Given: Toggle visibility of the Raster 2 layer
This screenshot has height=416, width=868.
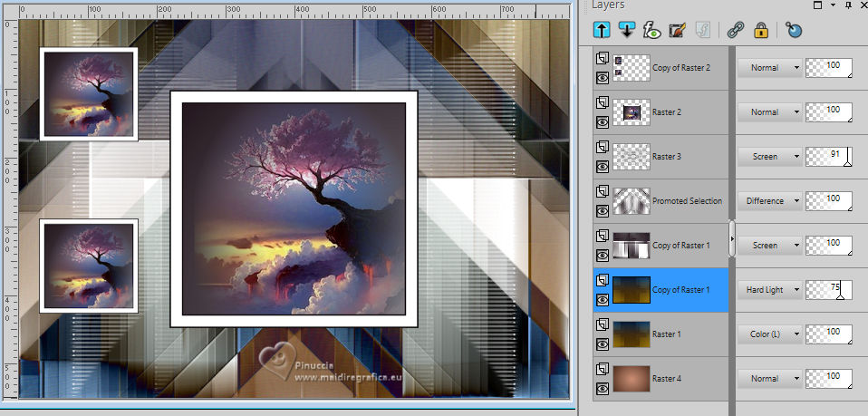Looking at the screenshot, I should click(x=603, y=121).
